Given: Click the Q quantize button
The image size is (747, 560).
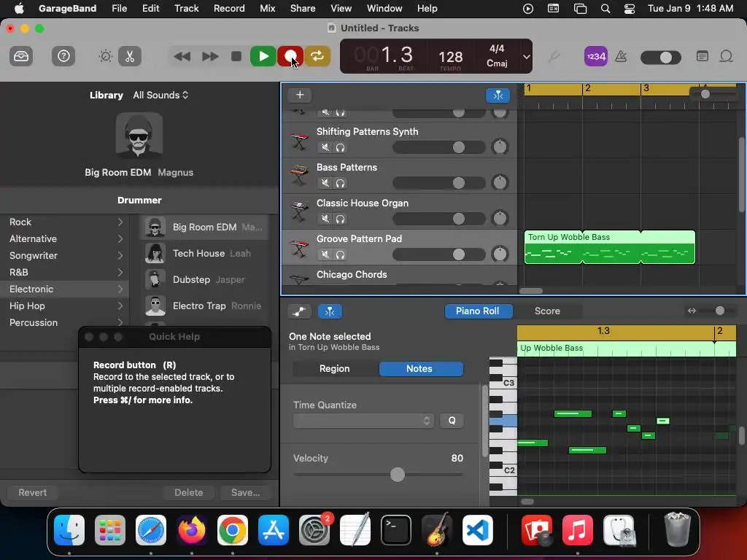Looking at the screenshot, I should tap(452, 421).
